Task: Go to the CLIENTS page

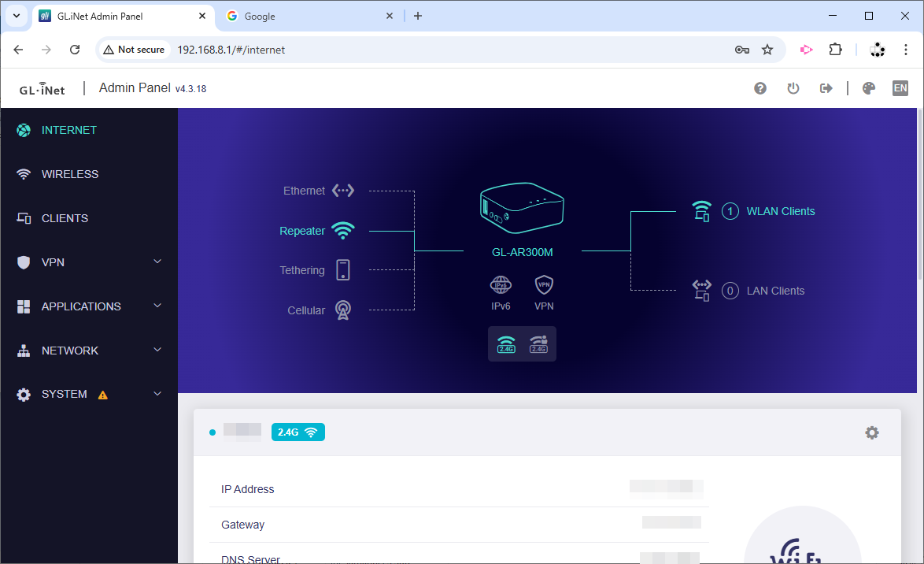Action: pos(65,218)
